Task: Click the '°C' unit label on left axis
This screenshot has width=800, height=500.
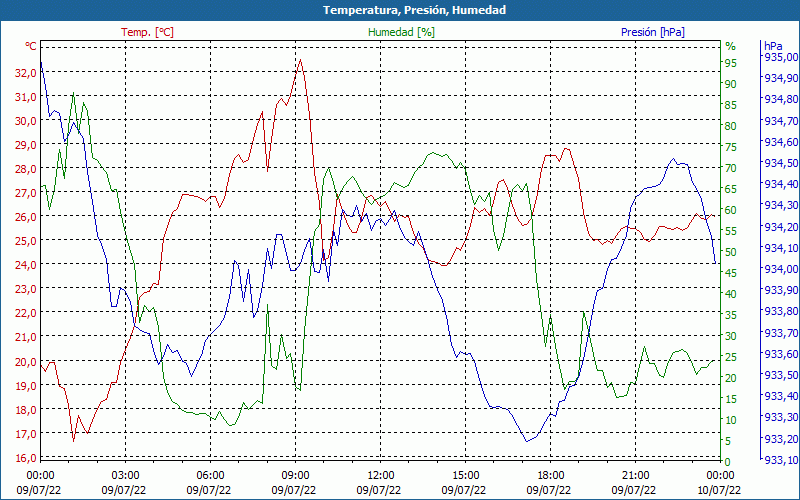Action: click(31, 46)
